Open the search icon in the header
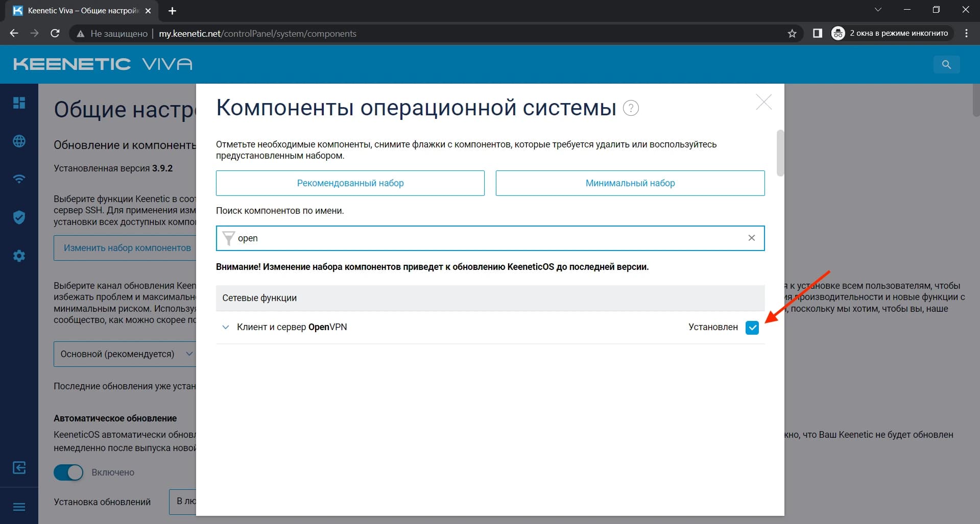980x524 pixels. click(946, 64)
